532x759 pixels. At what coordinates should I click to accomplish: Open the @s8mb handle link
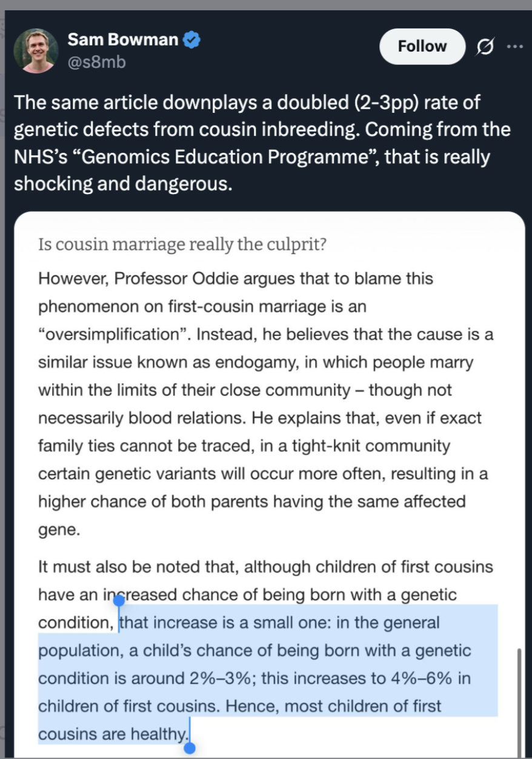point(96,62)
